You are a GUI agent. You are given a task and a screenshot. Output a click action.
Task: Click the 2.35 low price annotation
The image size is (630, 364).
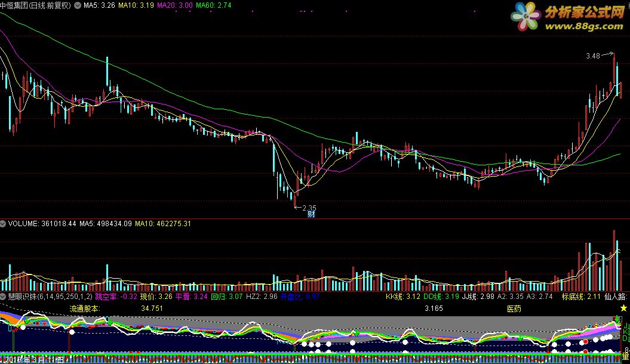pyautogui.click(x=309, y=208)
